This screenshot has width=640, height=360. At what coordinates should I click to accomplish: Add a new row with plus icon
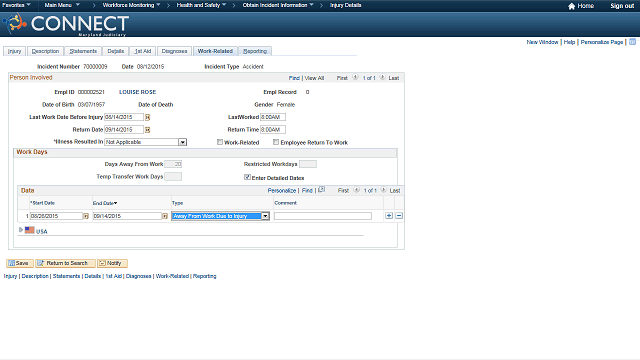click(389, 216)
